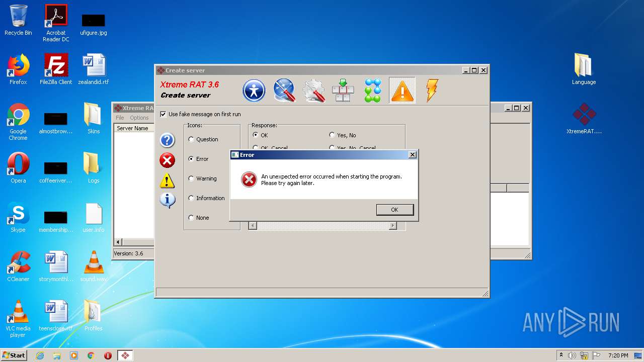Open the File menu in Xtreme RAT window
644x362 pixels.
(x=120, y=118)
